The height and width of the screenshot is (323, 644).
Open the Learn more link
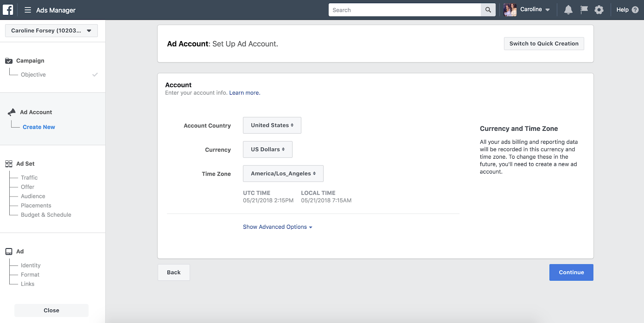click(245, 93)
